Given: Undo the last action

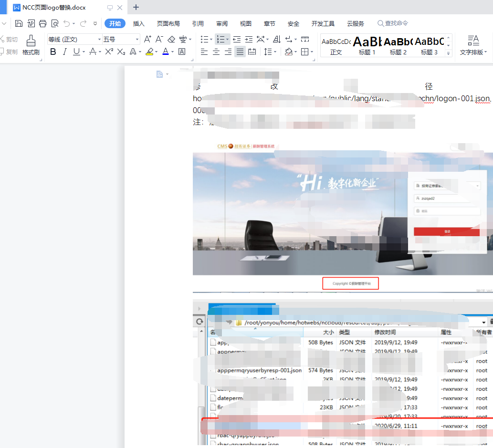Looking at the screenshot, I should point(67,23).
